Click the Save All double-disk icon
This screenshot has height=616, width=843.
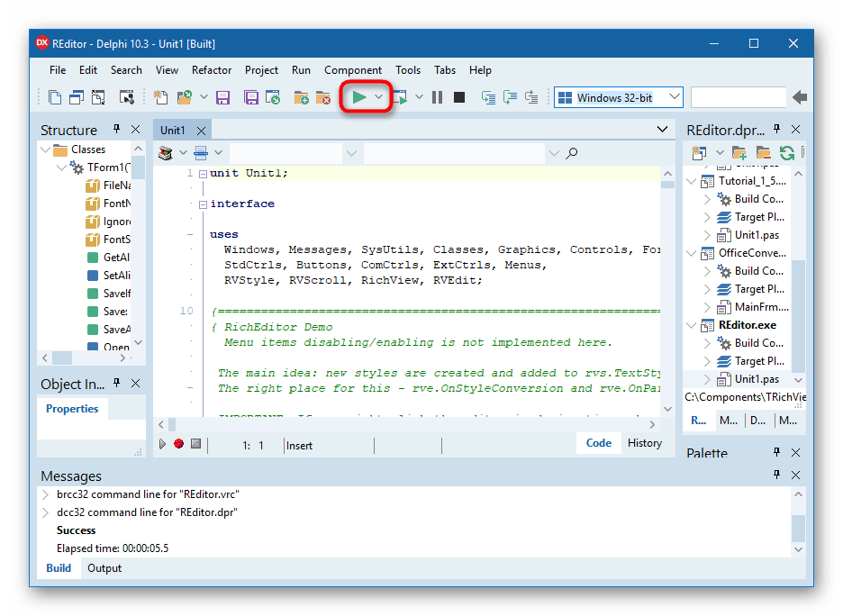pyautogui.click(x=251, y=97)
